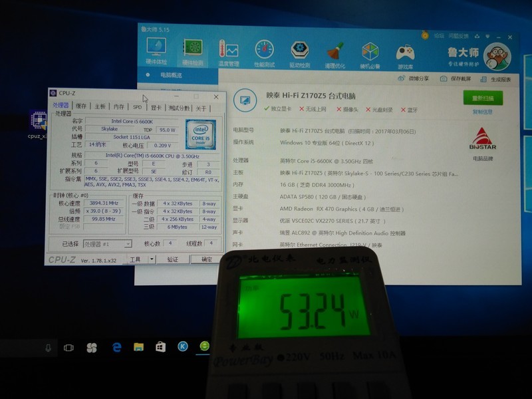Click the 名字 field Intel Core i5 6600K
This screenshot has width=532, height=399.
[x=132, y=121]
